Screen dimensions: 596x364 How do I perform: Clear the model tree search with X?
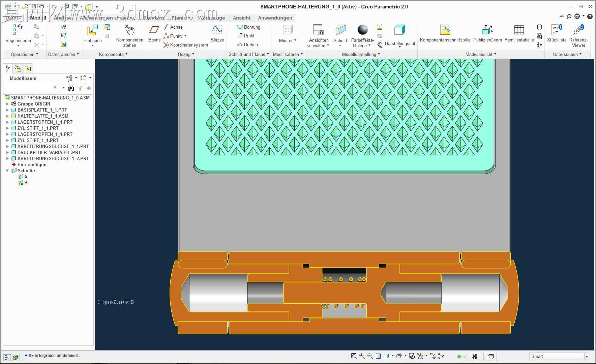[55, 87]
